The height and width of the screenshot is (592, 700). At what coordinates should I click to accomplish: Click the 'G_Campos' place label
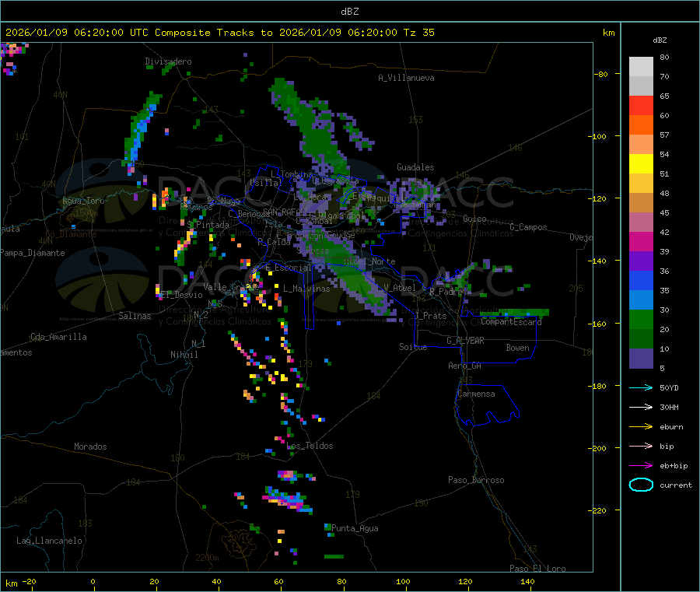tap(528, 227)
